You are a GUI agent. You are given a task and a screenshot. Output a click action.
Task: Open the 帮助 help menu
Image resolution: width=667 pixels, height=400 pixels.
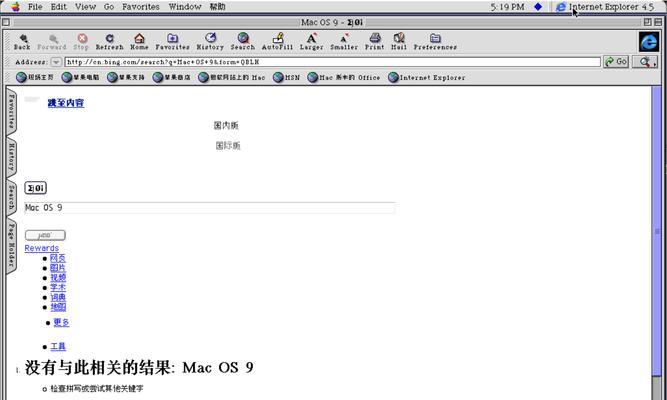coord(217,7)
